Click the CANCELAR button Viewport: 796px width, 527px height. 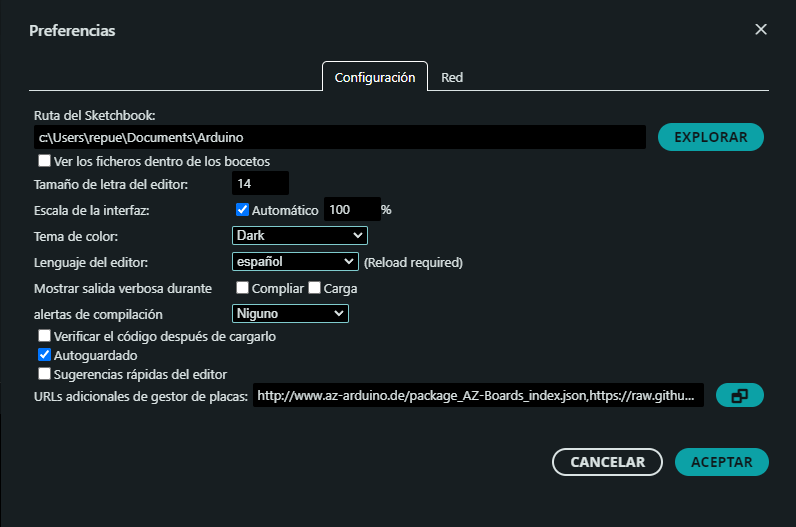pyautogui.click(x=607, y=462)
